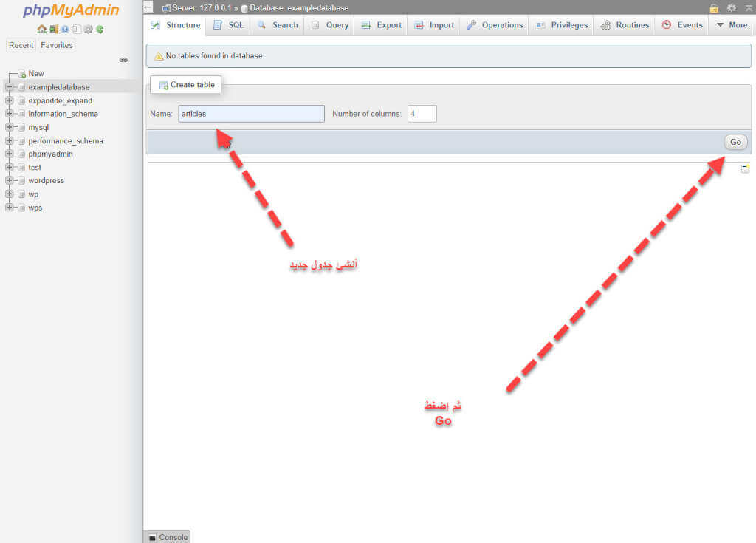Select New in the database tree
Screen dimensions: 756x543
point(36,73)
